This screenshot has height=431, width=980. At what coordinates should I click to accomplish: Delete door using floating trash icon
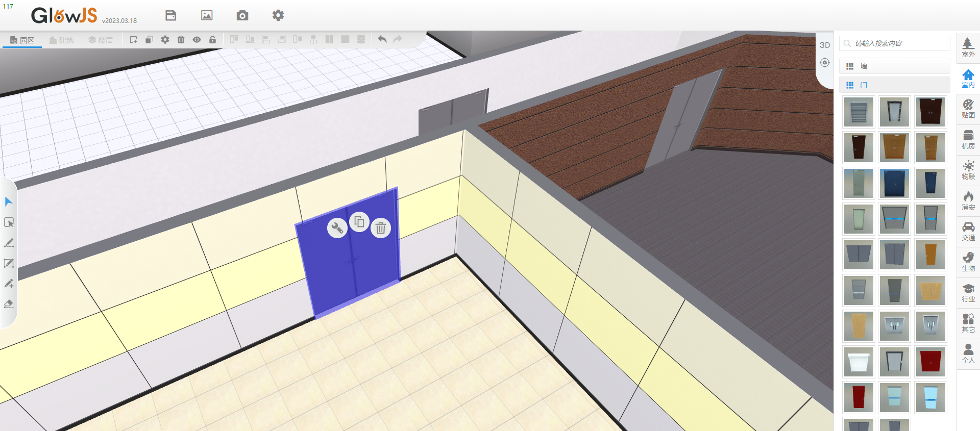tap(381, 228)
